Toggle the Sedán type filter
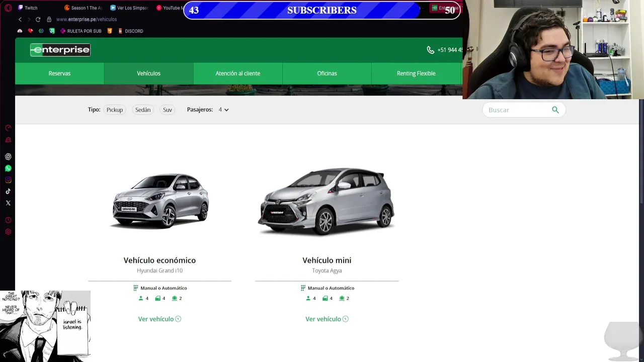 143,110
